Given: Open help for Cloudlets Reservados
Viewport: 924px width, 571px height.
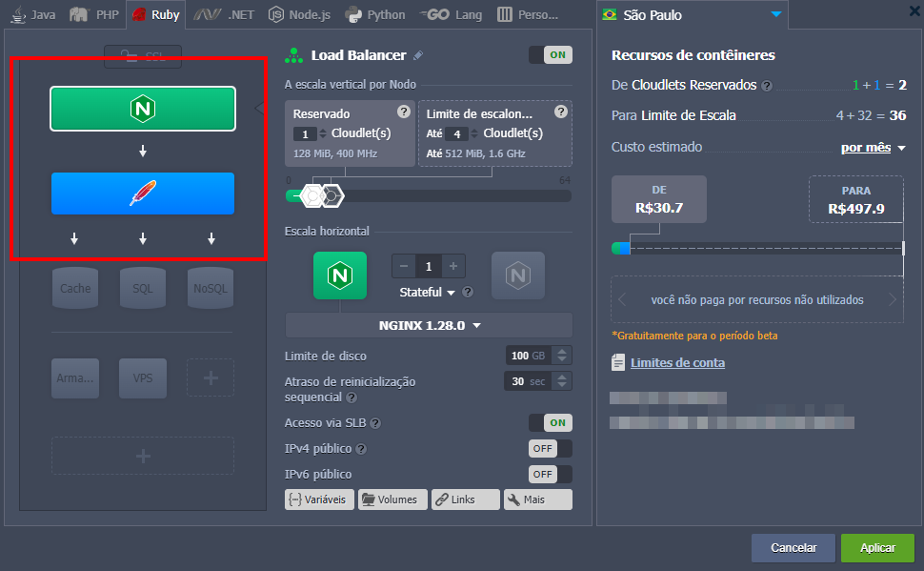Looking at the screenshot, I should pyautogui.click(x=767, y=86).
